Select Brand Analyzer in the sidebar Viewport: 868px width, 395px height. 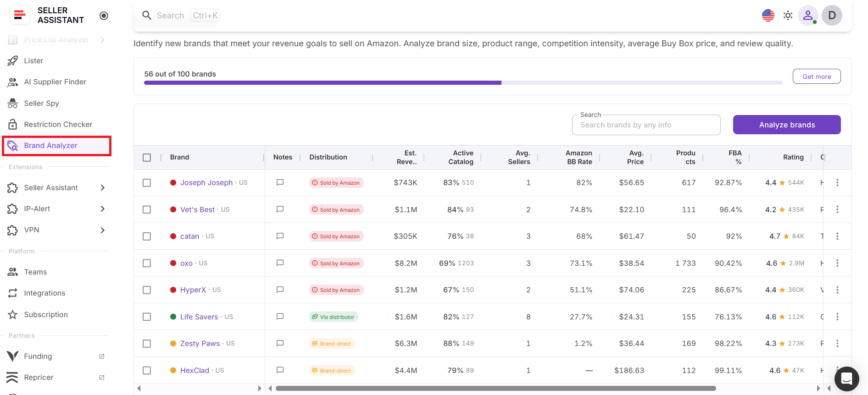point(57,146)
